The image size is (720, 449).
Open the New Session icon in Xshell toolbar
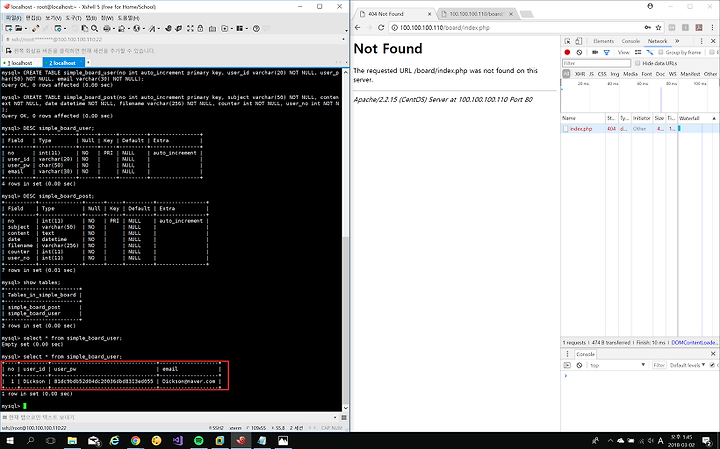[x=8, y=28]
